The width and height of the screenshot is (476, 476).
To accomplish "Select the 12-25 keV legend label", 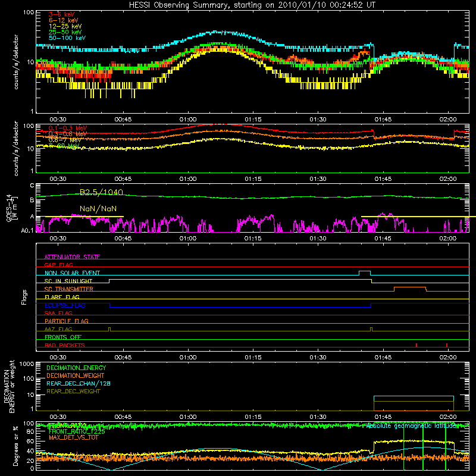I will coord(65,26).
